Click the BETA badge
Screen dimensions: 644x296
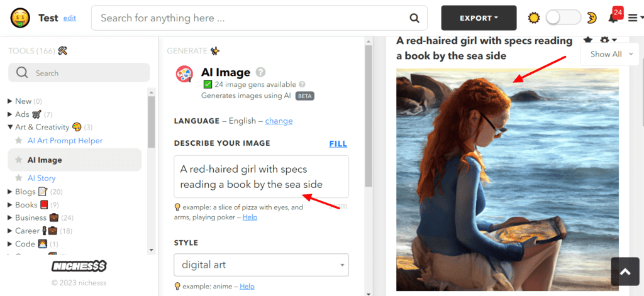pos(305,96)
